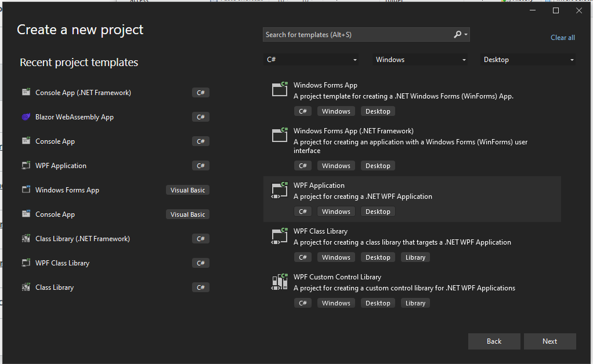Image resolution: width=593 pixels, height=364 pixels.
Task: Select Windows Forms App (.NET Framework) template title
Action: [x=353, y=131]
